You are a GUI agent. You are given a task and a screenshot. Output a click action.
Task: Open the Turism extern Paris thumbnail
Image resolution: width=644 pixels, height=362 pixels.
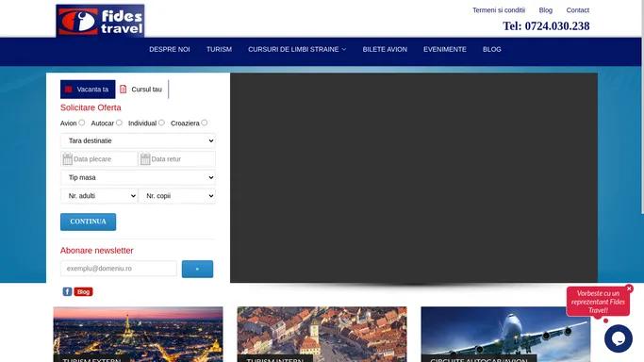(x=138, y=334)
